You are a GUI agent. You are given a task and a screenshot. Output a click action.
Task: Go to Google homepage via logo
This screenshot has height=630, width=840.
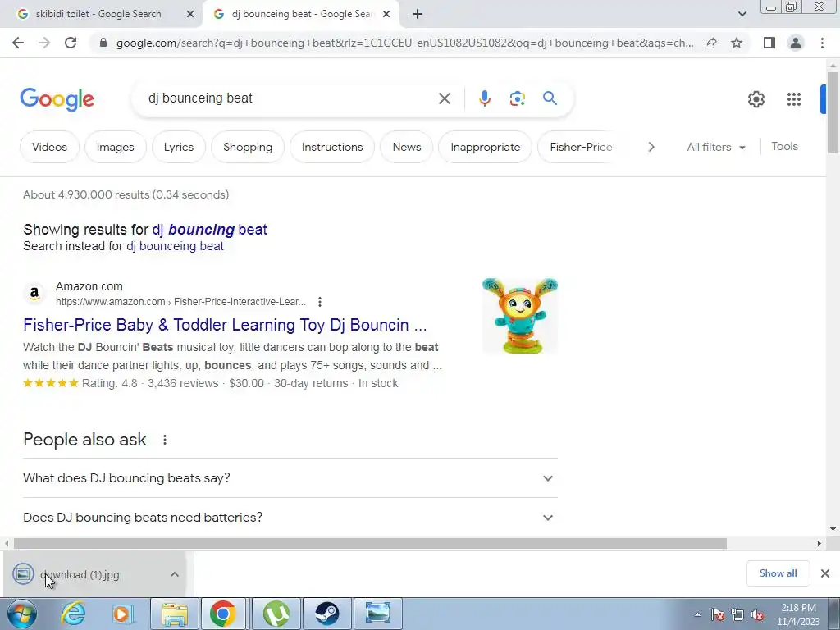[57, 99]
